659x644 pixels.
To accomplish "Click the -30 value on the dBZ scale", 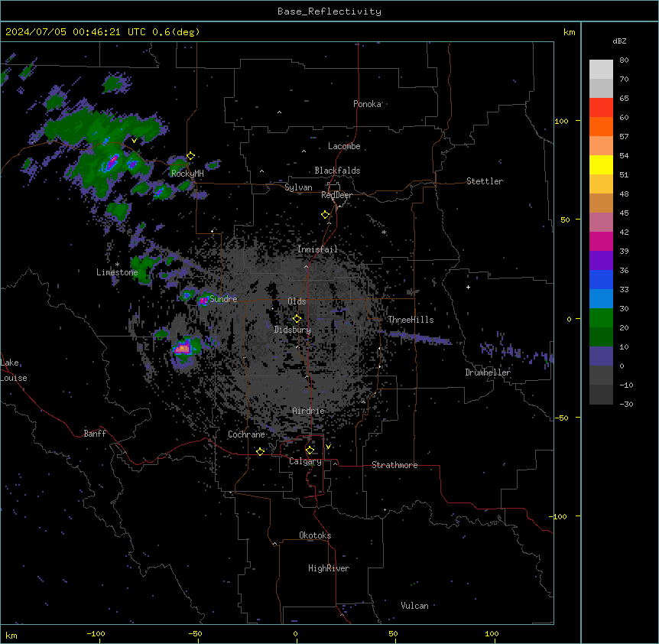I will click(x=626, y=404).
